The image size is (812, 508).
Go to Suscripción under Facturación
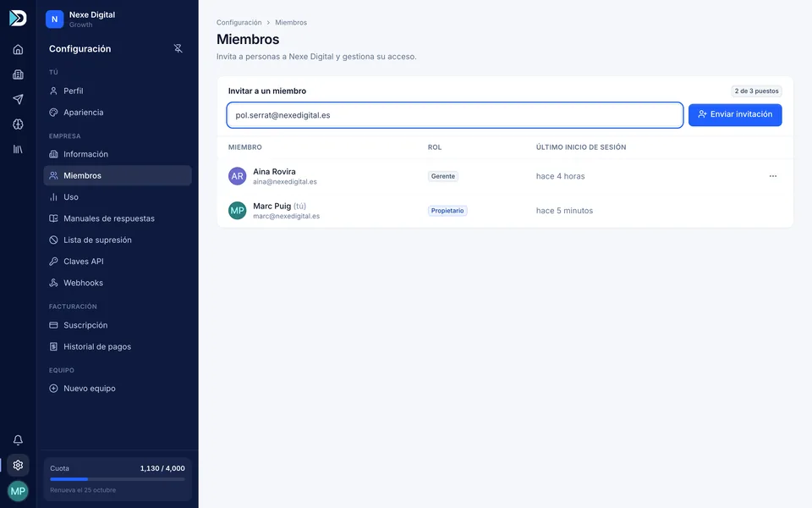[x=118, y=325]
